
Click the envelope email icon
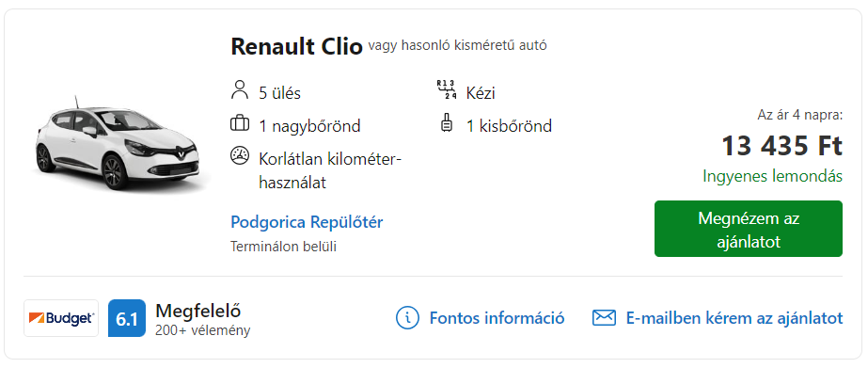point(604,317)
